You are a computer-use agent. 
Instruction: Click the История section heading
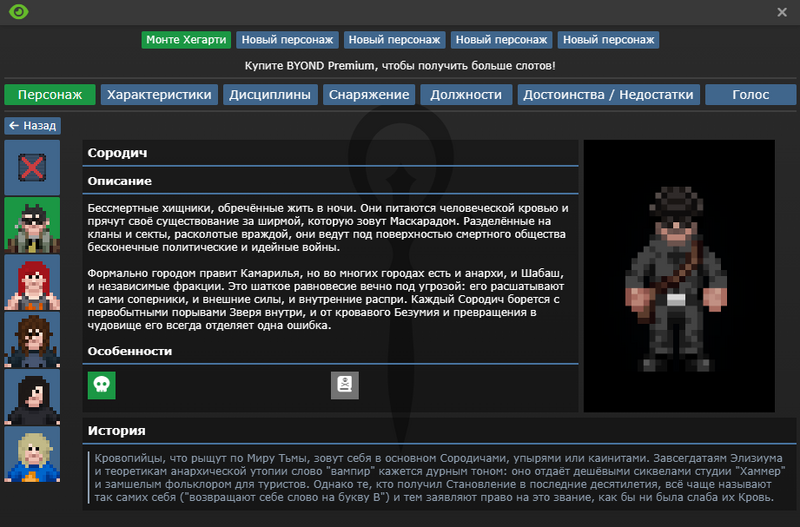116,431
